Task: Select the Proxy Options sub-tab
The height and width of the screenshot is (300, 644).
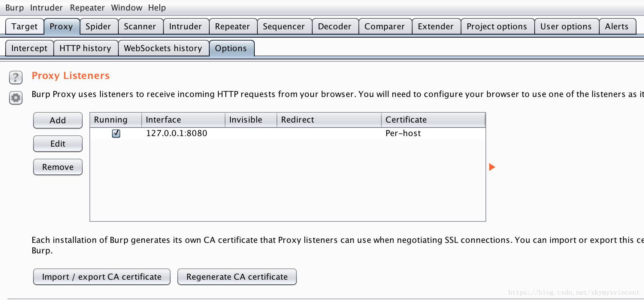Action: click(231, 48)
